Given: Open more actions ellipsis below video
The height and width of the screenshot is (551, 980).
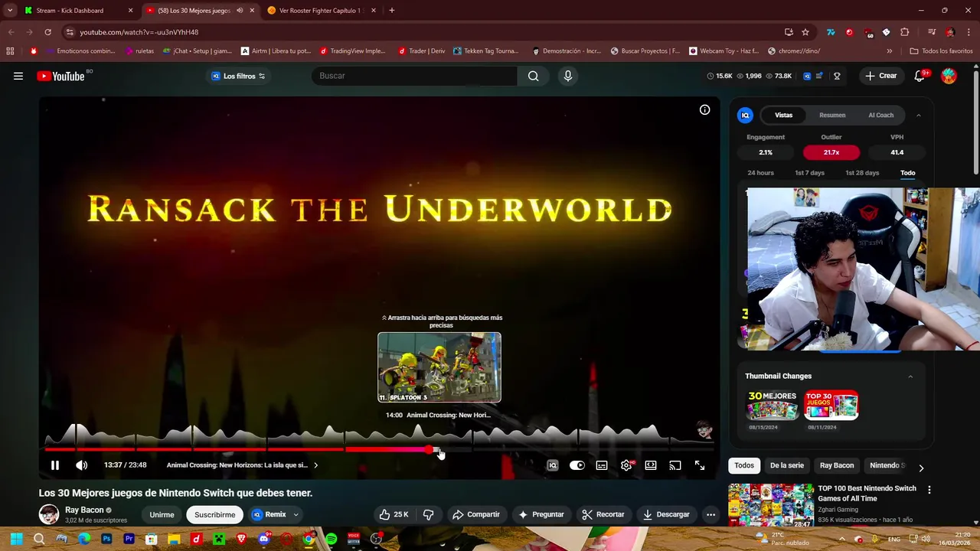Looking at the screenshot, I should point(710,514).
